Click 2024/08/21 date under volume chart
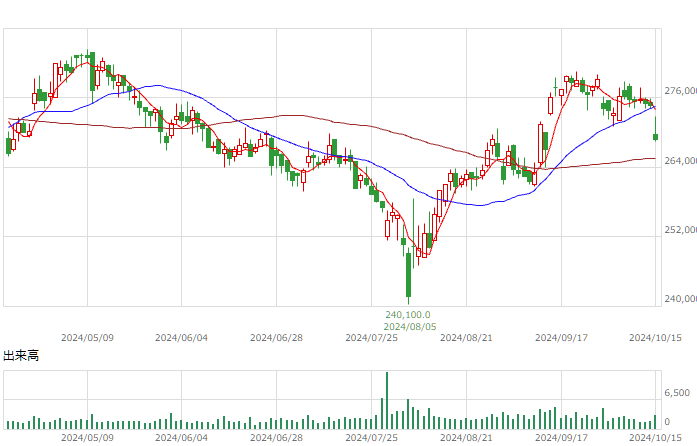 (466, 438)
